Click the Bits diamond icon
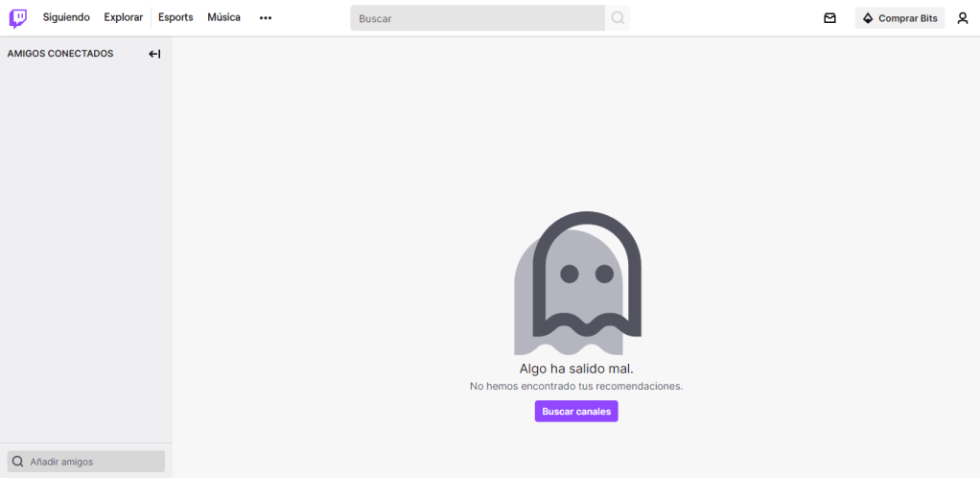 click(x=868, y=18)
